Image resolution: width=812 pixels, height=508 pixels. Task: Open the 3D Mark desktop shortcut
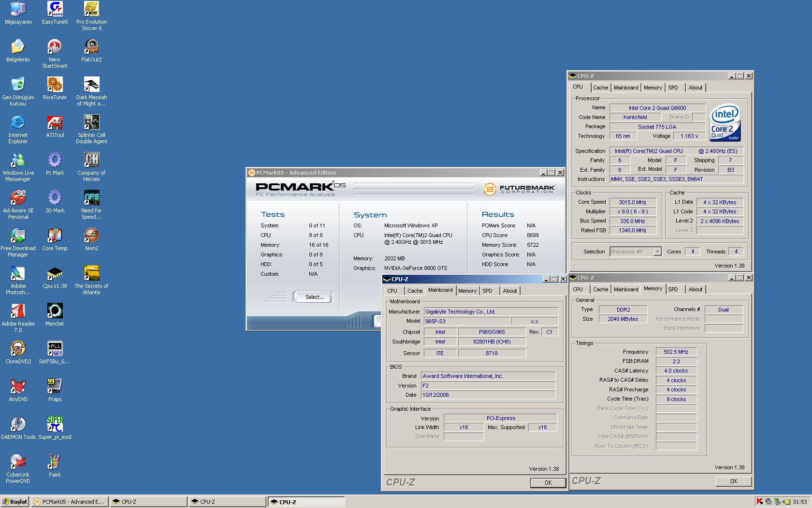(x=55, y=202)
